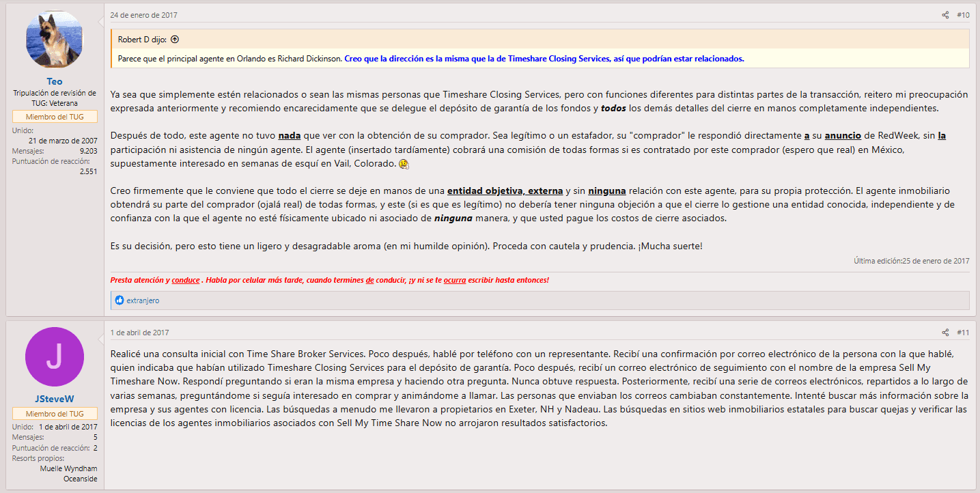Open Teo's user profile name link

[55, 81]
